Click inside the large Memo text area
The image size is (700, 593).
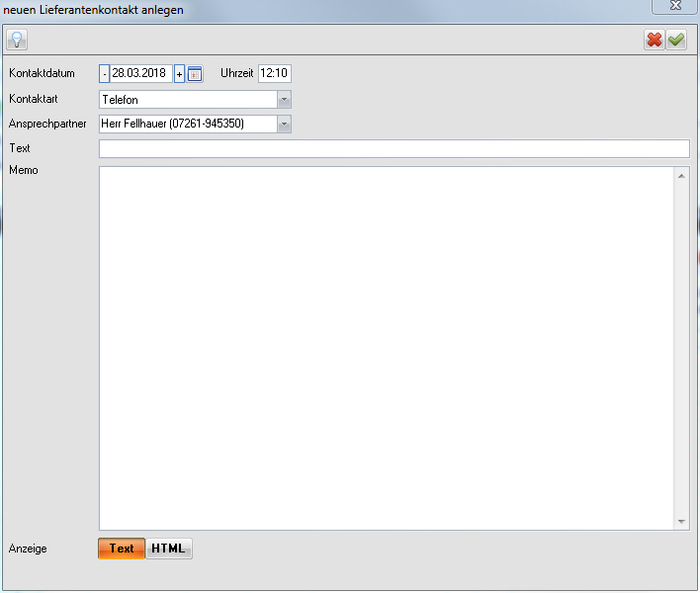(x=386, y=346)
